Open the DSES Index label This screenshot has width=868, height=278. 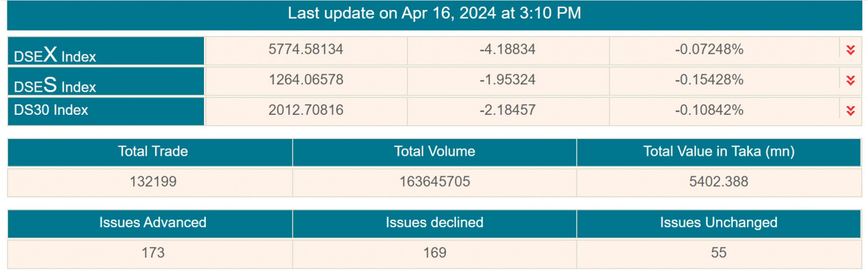[55, 84]
